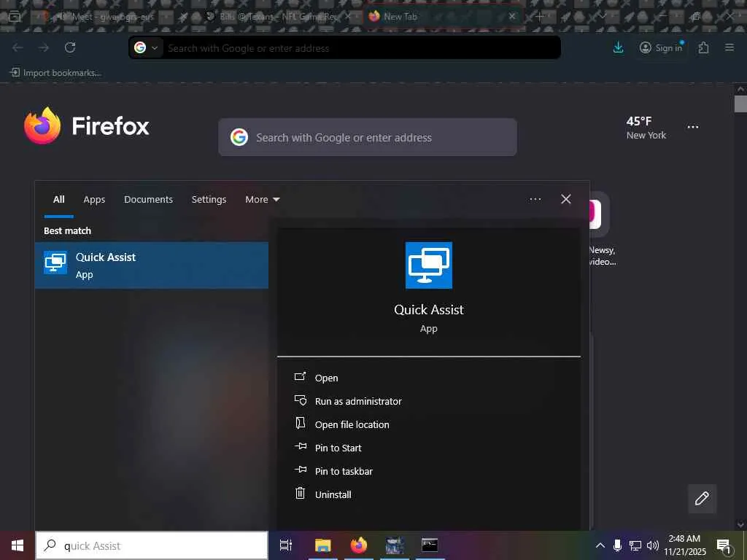Open the notification center icon

click(724, 545)
